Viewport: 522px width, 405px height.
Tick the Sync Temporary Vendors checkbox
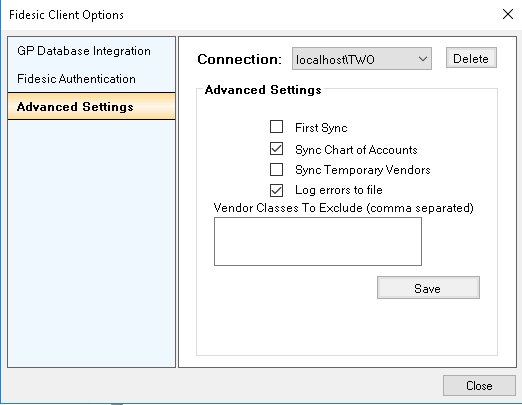click(276, 169)
